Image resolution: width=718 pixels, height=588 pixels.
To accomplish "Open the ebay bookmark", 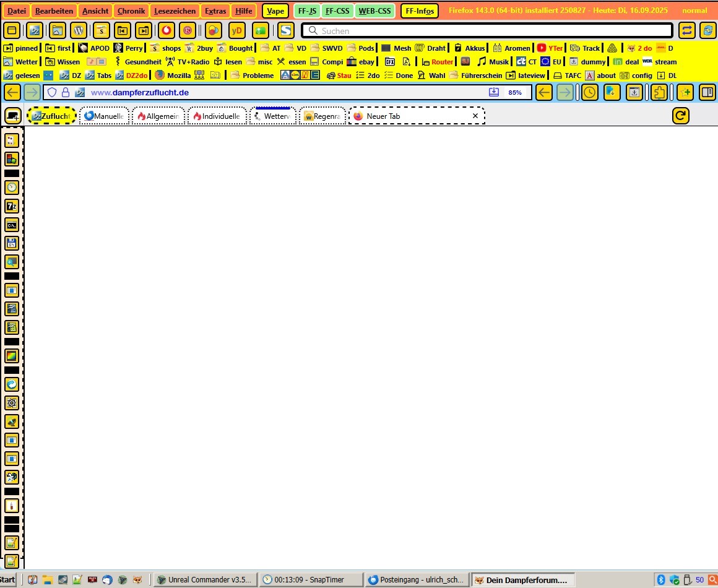I will [x=361, y=62].
